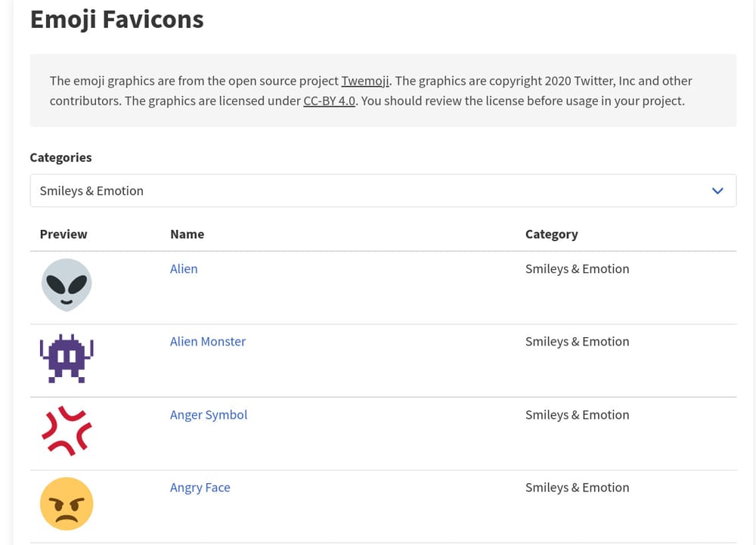
Task: Click the red Anger Symbol emoji preview
Action: pyautogui.click(x=67, y=431)
